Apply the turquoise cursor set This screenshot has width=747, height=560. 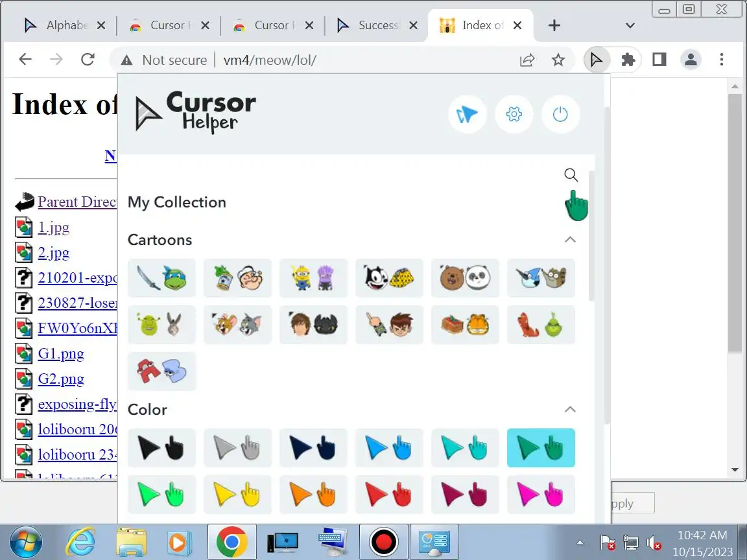click(x=465, y=448)
